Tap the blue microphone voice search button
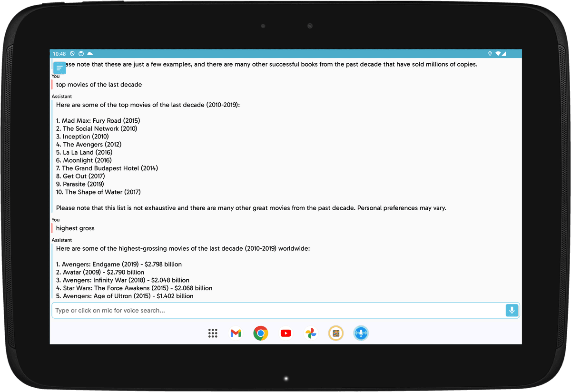Image resolution: width=571 pixels, height=392 pixels. coord(512,310)
